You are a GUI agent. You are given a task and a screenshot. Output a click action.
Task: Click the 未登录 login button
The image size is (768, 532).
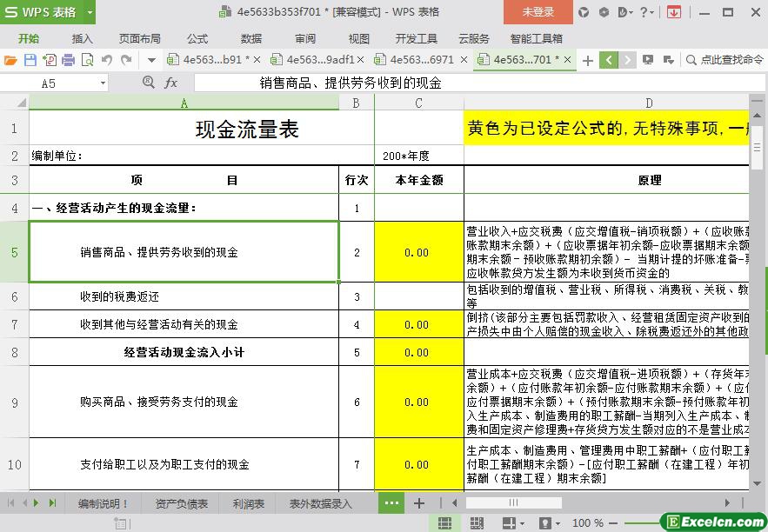538,12
